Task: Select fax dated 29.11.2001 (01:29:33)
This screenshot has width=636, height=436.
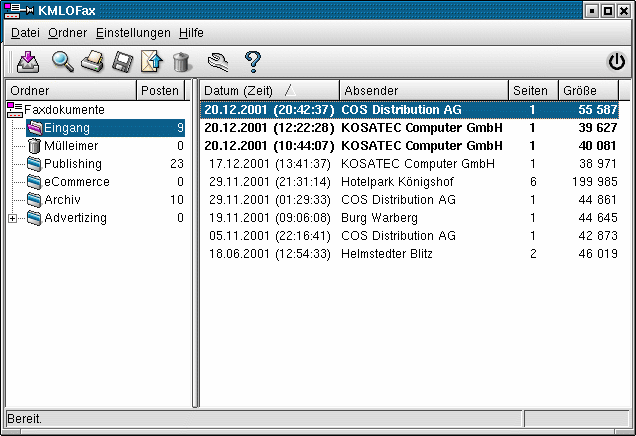Action: (x=410, y=200)
